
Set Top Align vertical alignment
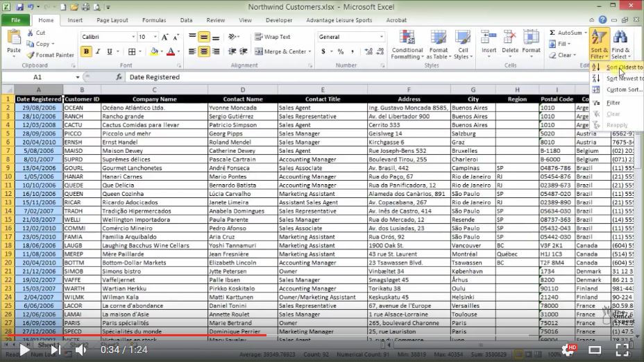tap(192, 37)
